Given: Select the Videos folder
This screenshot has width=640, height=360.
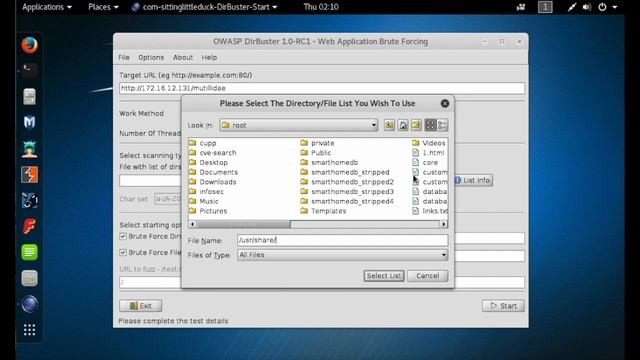Looking at the screenshot, I should [429, 143].
